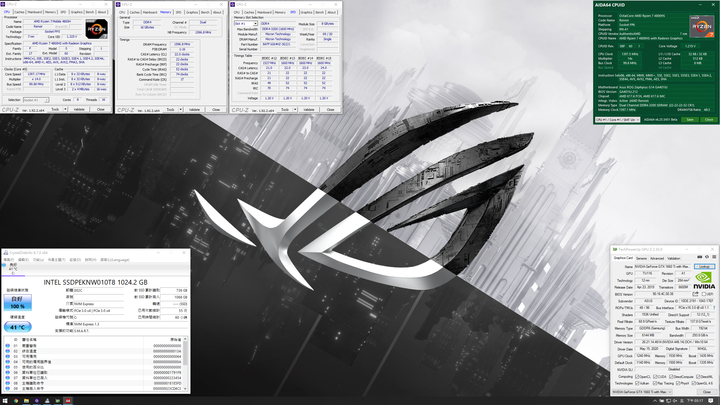720x405 pixels.
Task: Toggle the Ray Tracing checkbox in GPU-Z
Action: point(655,383)
